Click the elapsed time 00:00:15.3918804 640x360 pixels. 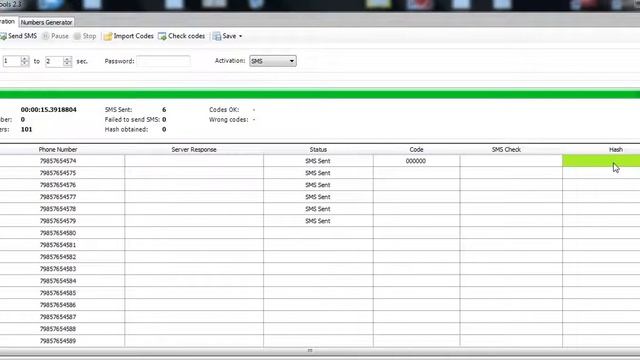49,110
